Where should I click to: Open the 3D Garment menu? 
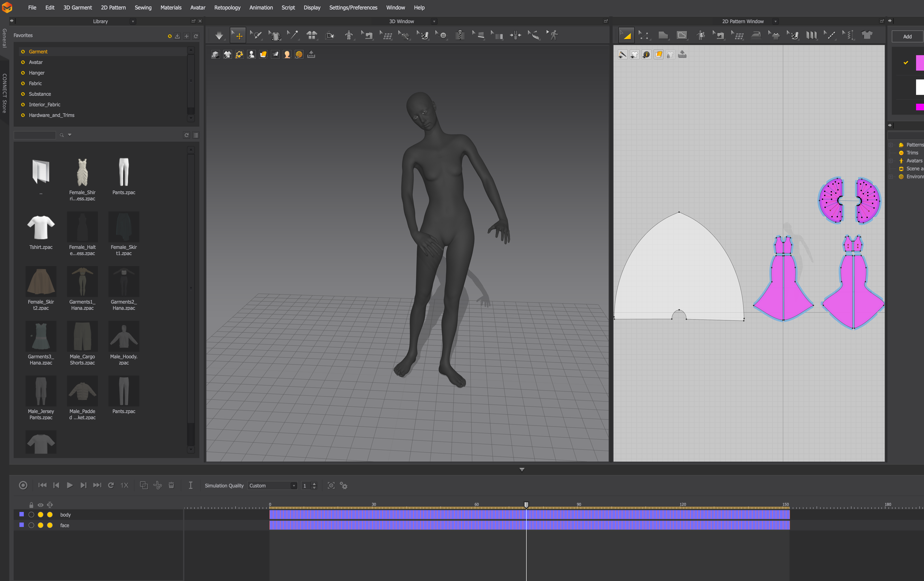[77, 7]
